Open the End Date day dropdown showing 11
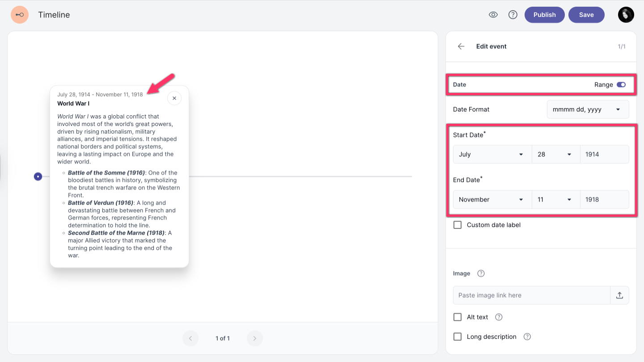Screen dimensions: 644x362 555,200
